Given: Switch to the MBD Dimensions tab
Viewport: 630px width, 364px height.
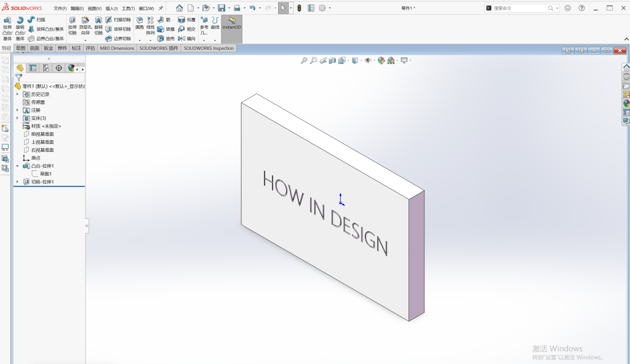Looking at the screenshot, I should pyautogui.click(x=117, y=48).
